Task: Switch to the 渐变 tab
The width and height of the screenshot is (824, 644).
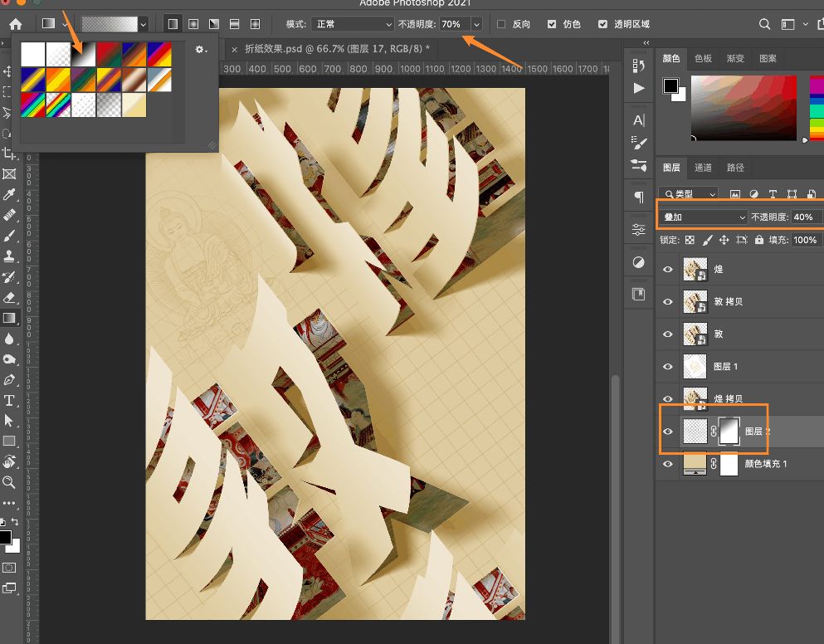Action: pyautogui.click(x=735, y=58)
